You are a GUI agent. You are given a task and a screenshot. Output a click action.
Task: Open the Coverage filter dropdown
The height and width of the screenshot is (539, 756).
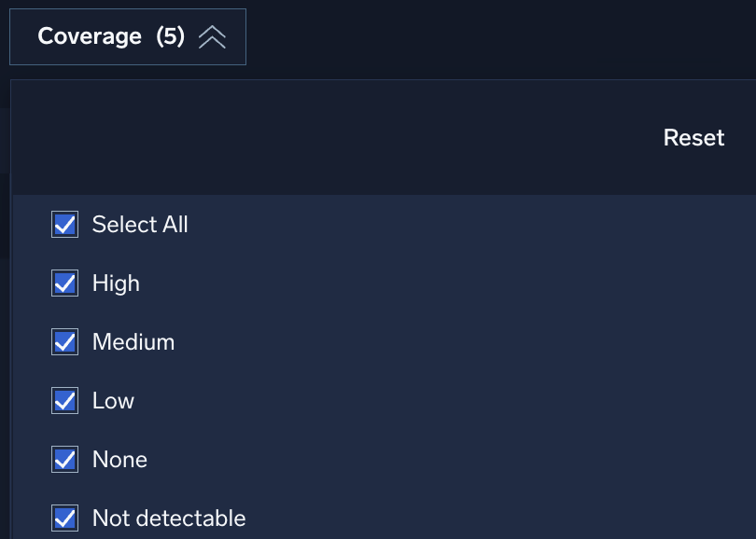pyautogui.click(x=126, y=36)
